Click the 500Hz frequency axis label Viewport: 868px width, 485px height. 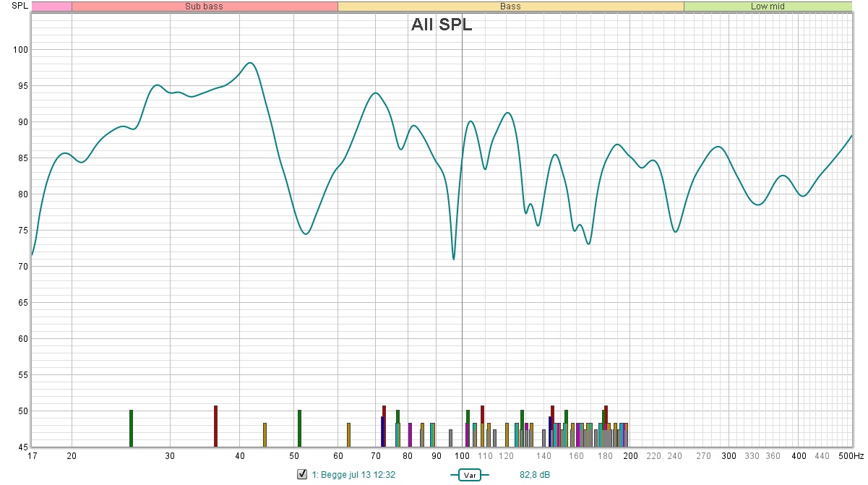point(851,456)
